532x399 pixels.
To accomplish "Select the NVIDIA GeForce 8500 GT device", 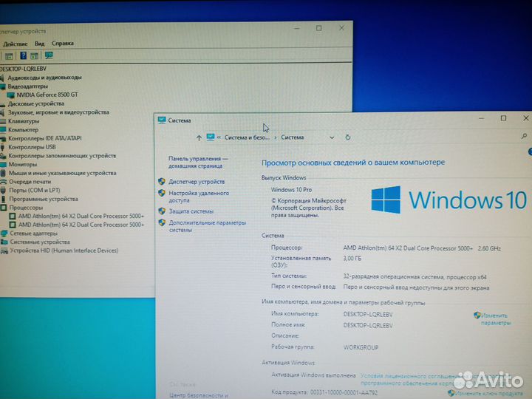I will click(x=47, y=95).
